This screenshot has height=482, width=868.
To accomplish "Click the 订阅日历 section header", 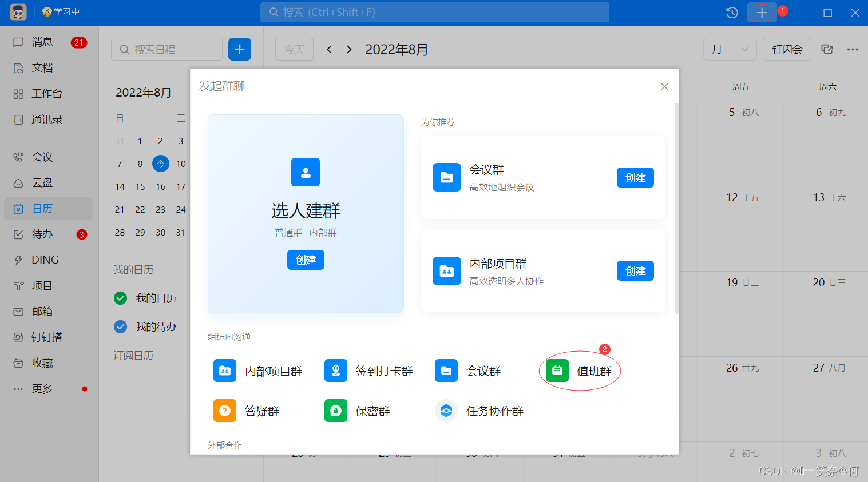I will 133,356.
